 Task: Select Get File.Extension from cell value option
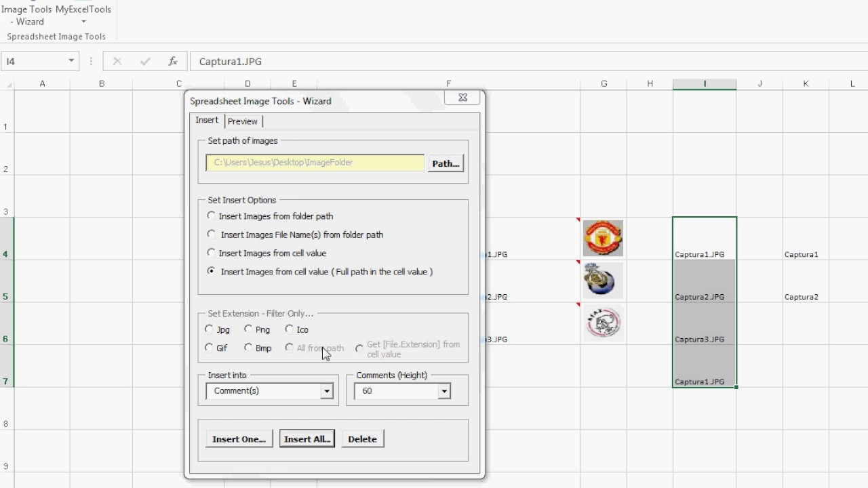point(408,349)
